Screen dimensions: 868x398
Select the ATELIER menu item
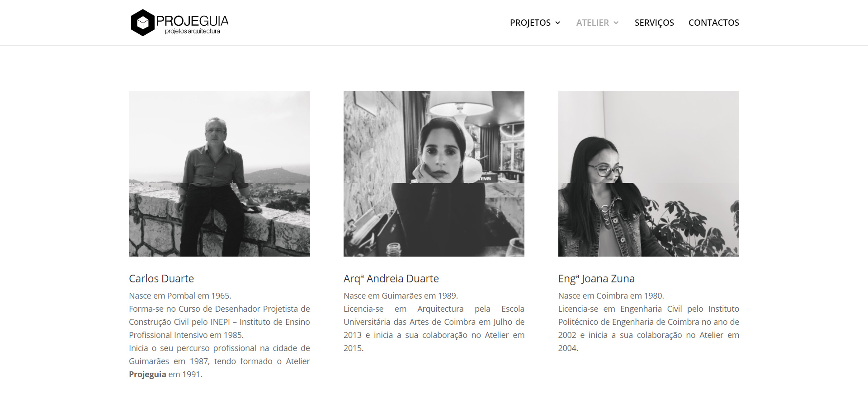point(592,23)
